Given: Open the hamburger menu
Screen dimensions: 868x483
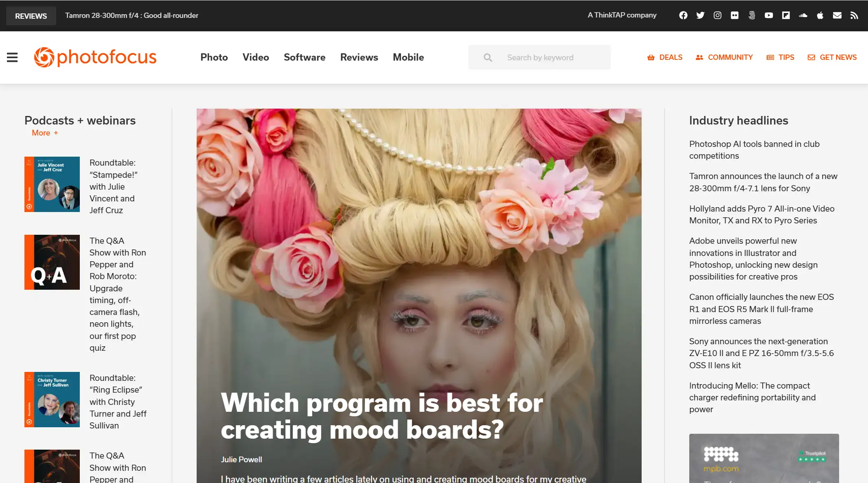Looking at the screenshot, I should (12, 57).
